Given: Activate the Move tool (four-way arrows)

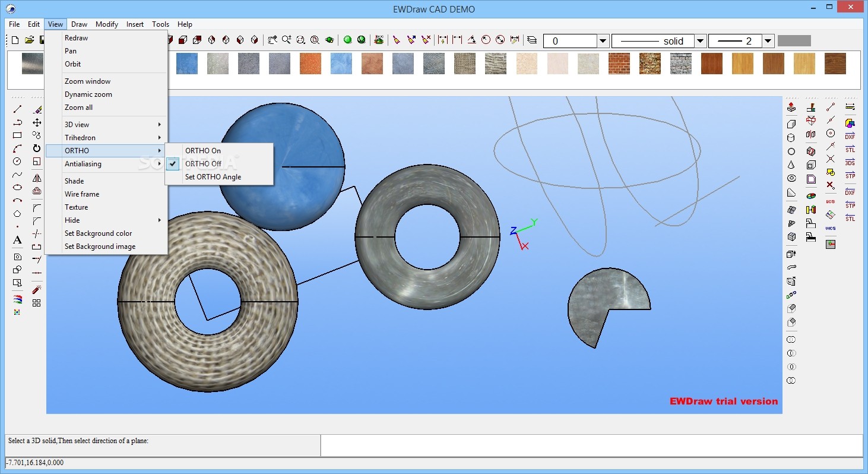Looking at the screenshot, I should 37,122.
